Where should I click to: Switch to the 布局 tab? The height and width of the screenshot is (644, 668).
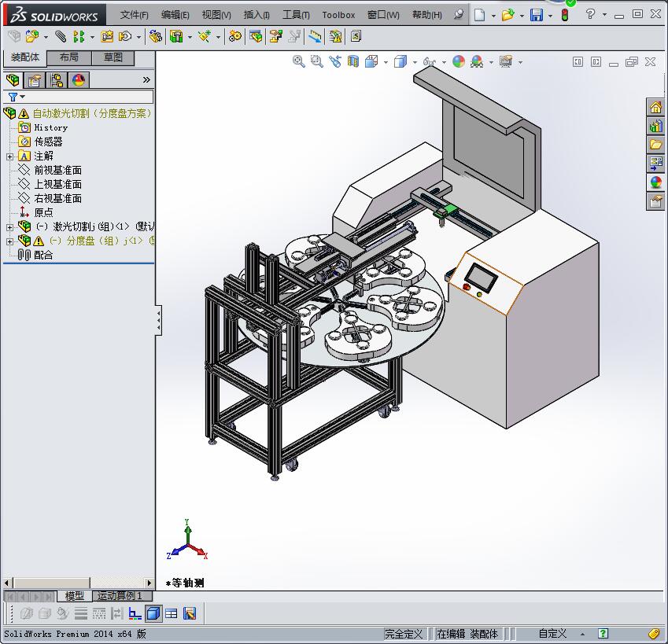click(x=69, y=57)
